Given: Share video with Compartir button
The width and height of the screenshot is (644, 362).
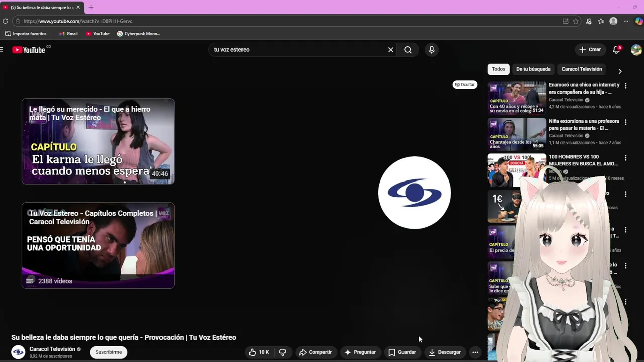Looking at the screenshot, I should [315, 352].
